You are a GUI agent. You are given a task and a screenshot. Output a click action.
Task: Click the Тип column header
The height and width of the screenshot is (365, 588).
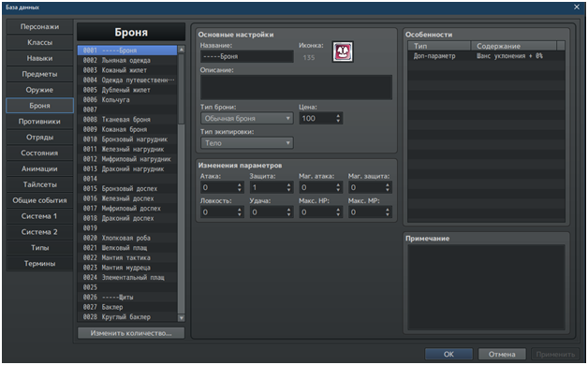(439, 46)
